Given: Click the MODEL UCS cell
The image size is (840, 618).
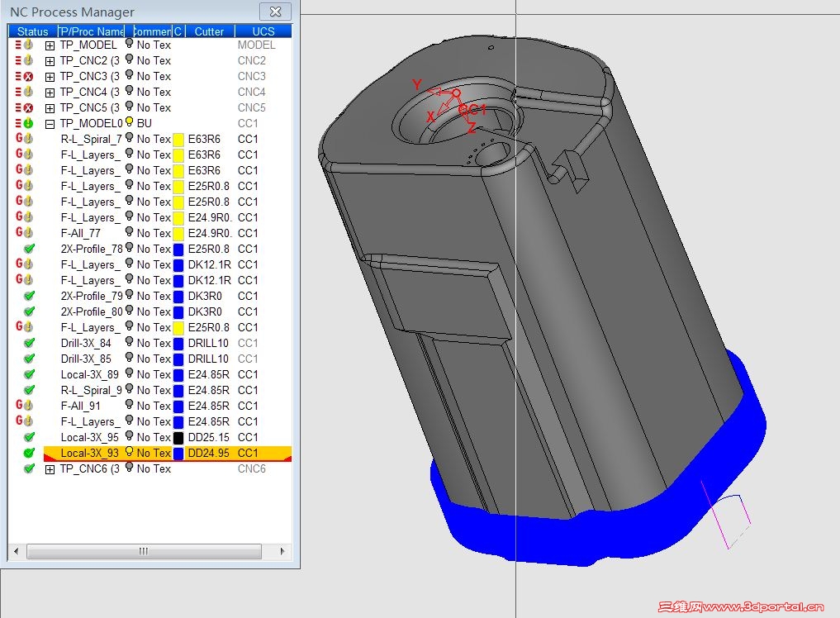Looking at the screenshot, I should coord(256,45).
